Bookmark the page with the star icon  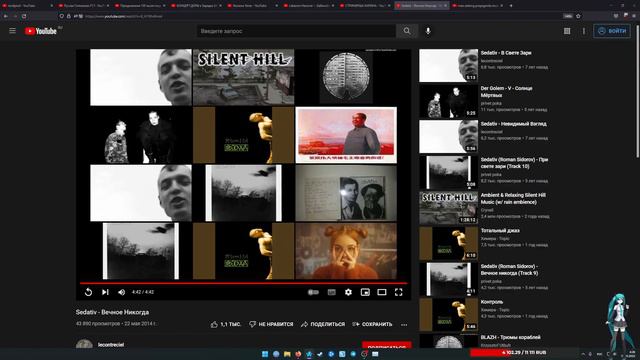(x=578, y=16)
